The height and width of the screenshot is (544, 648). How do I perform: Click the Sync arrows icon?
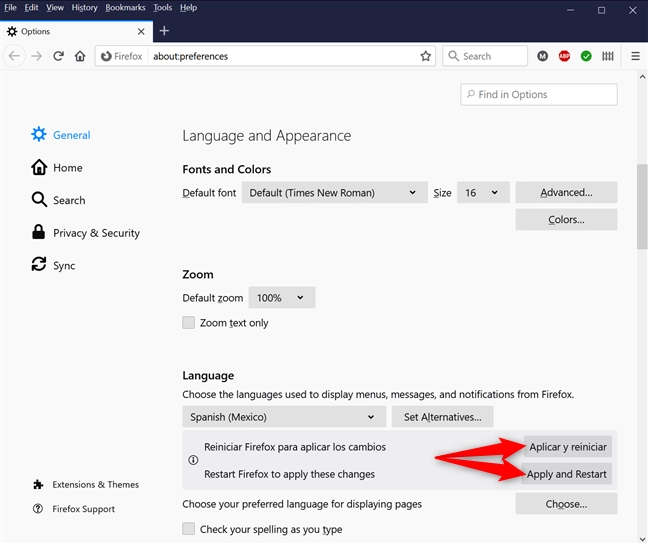point(39,265)
